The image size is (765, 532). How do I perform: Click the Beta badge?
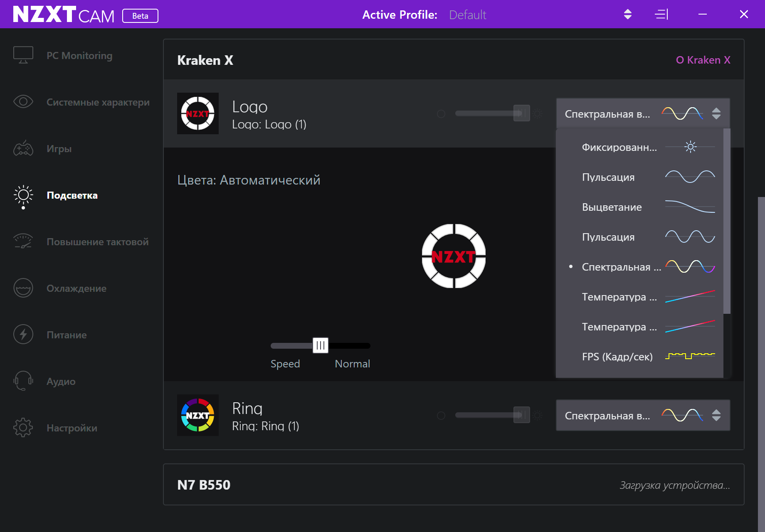(140, 16)
